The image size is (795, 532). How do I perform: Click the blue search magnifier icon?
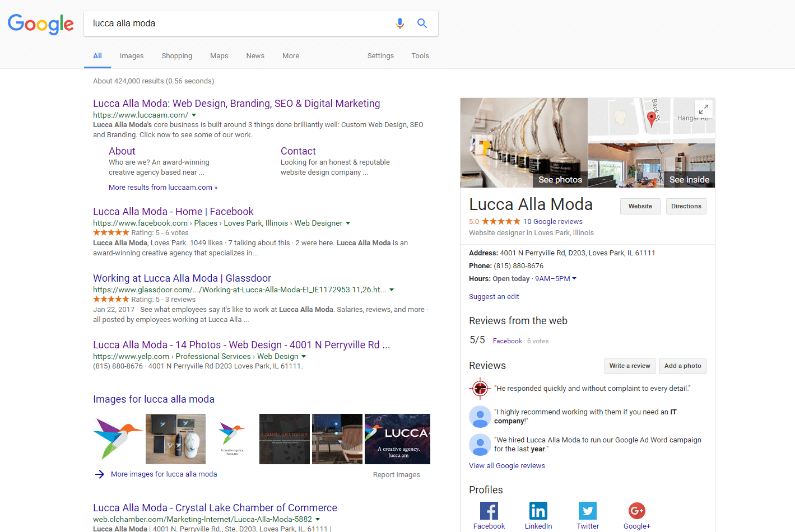click(422, 24)
